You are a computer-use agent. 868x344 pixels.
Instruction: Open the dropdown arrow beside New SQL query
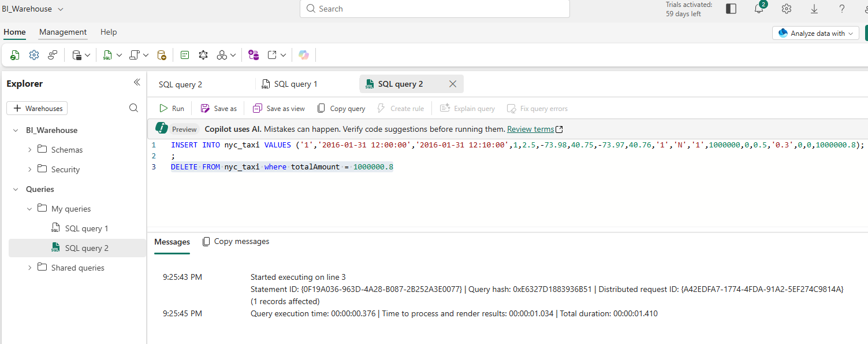click(119, 55)
